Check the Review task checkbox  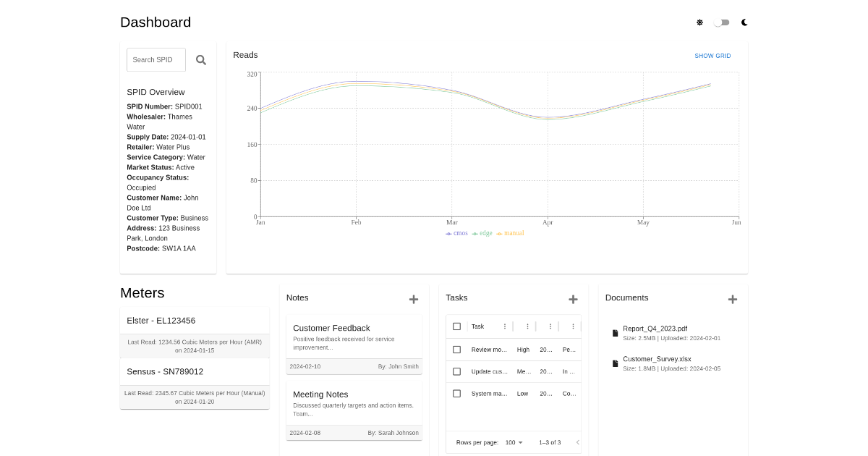(456, 350)
